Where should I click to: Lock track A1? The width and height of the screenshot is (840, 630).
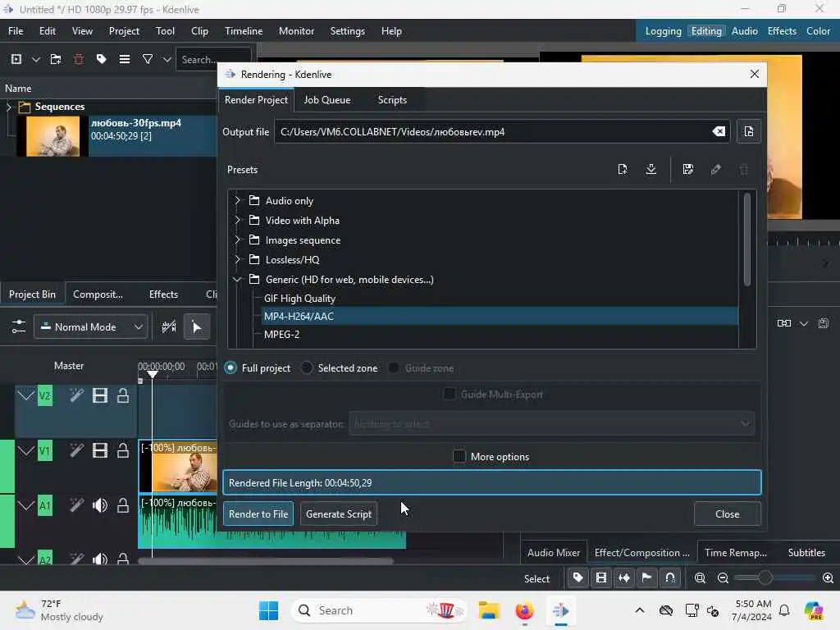pos(123,505)
